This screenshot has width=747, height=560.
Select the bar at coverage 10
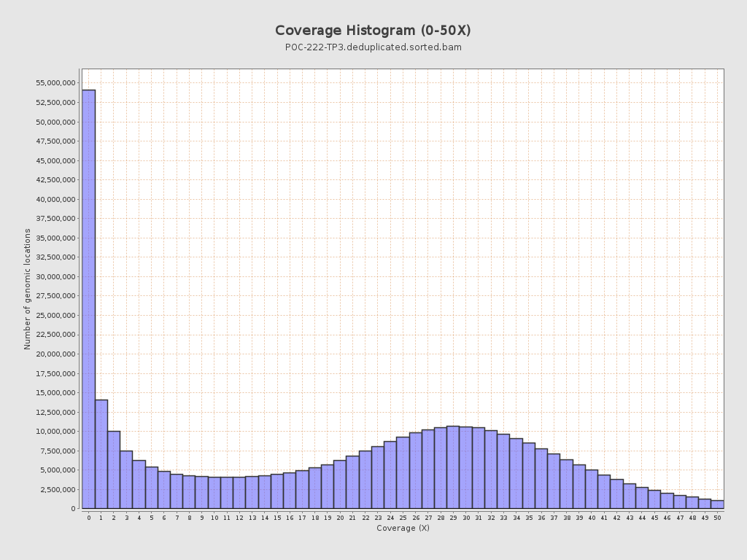click(x=214, y=493)
